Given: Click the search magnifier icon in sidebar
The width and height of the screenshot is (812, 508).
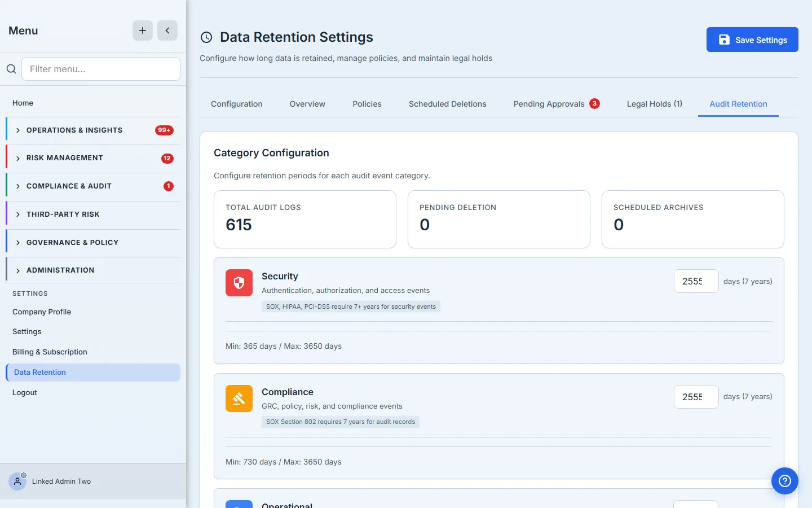Looking at the screenshot, I should [11, 69].
